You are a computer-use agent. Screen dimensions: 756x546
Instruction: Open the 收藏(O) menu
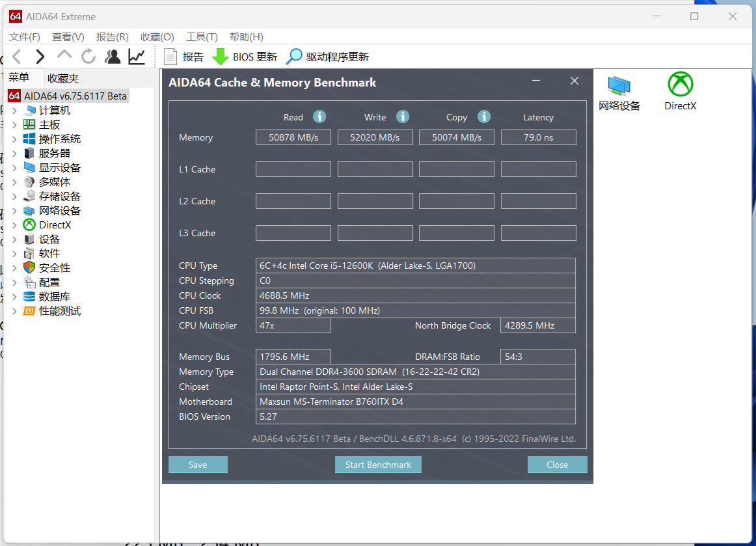click(157, 37)
